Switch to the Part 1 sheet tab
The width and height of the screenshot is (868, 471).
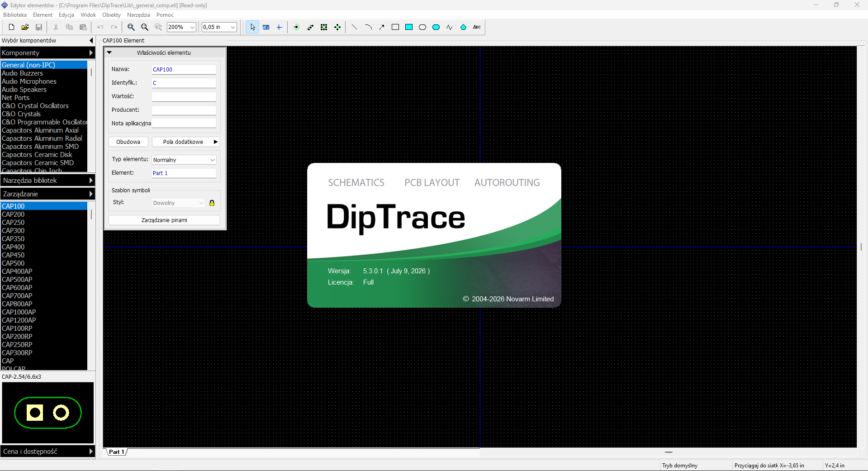(x=116, y=452)
